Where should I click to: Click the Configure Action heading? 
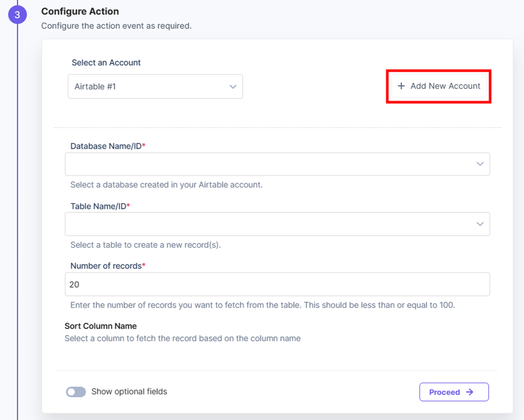coord(80,11)
